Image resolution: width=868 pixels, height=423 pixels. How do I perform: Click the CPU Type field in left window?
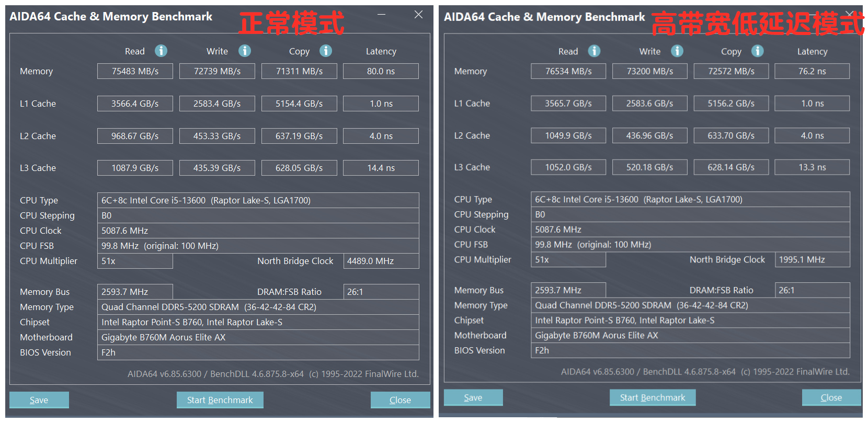[258, 200]
